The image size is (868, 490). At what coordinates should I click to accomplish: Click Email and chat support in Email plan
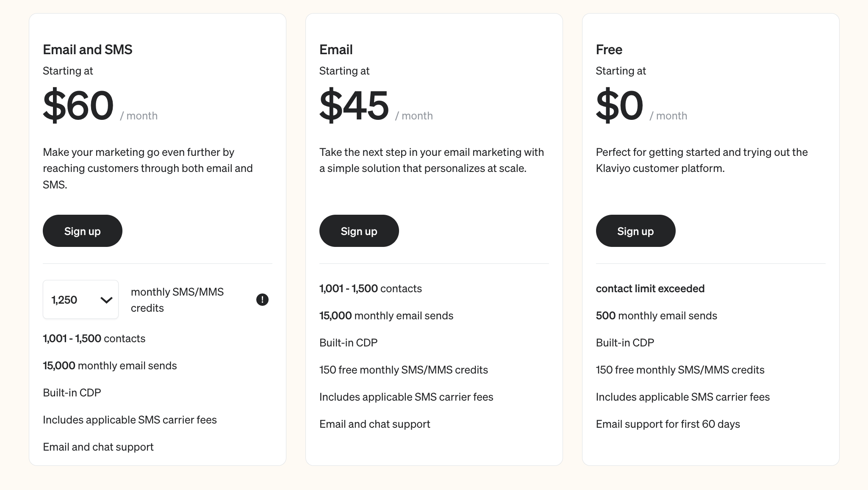click(375, 424)
